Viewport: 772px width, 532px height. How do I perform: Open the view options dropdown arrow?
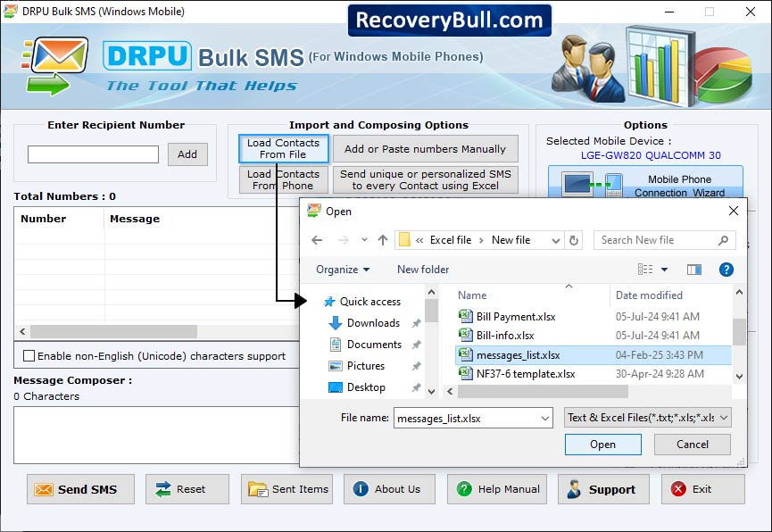point(664,270)
